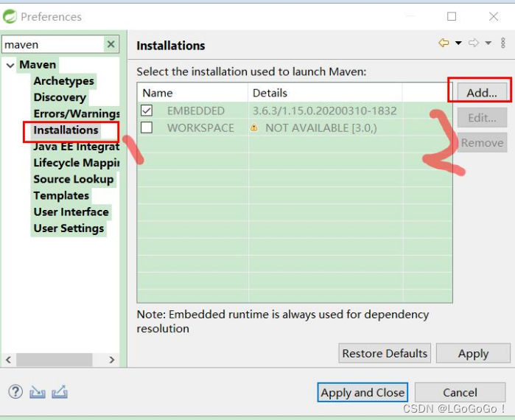Select Archetypes in the Maven tree
This screenshot has width=515, height=420.
tap(63, 81)
